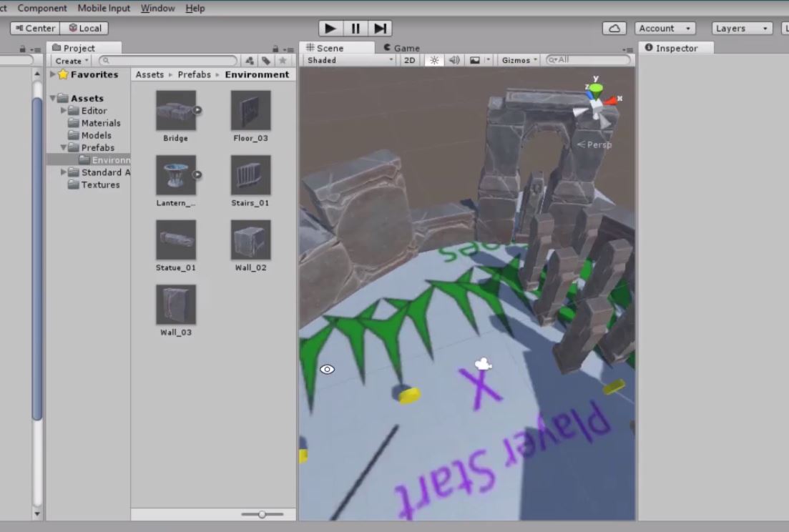Toggle audio in the Scene view

[454, 60]
